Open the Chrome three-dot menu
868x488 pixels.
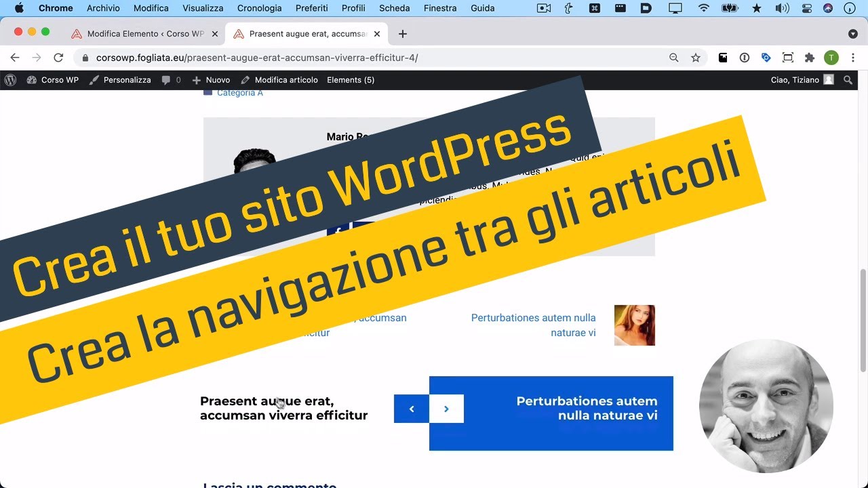pos(853,58)
